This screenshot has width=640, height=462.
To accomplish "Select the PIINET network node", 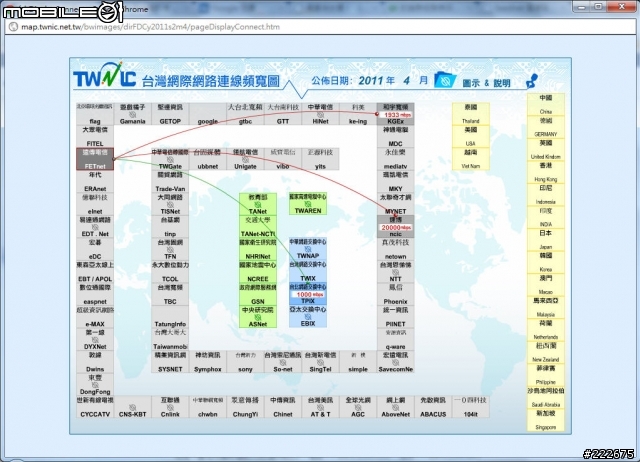I will coord(395,317).
